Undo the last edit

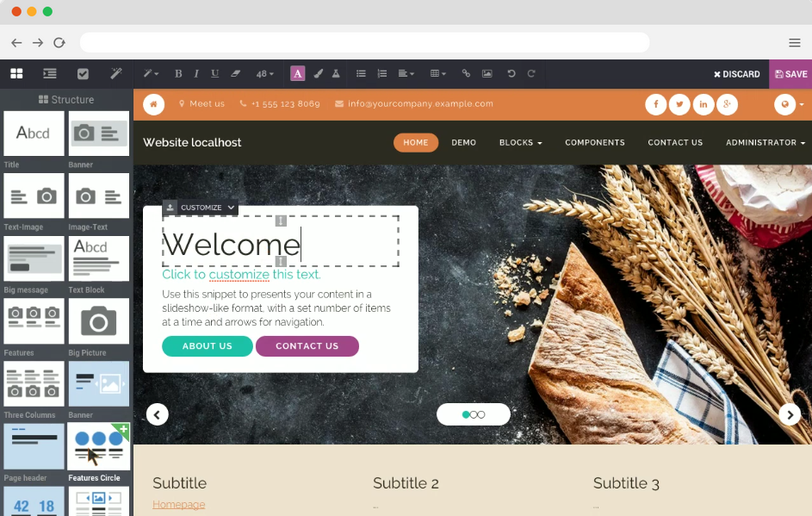click(511, 73)
